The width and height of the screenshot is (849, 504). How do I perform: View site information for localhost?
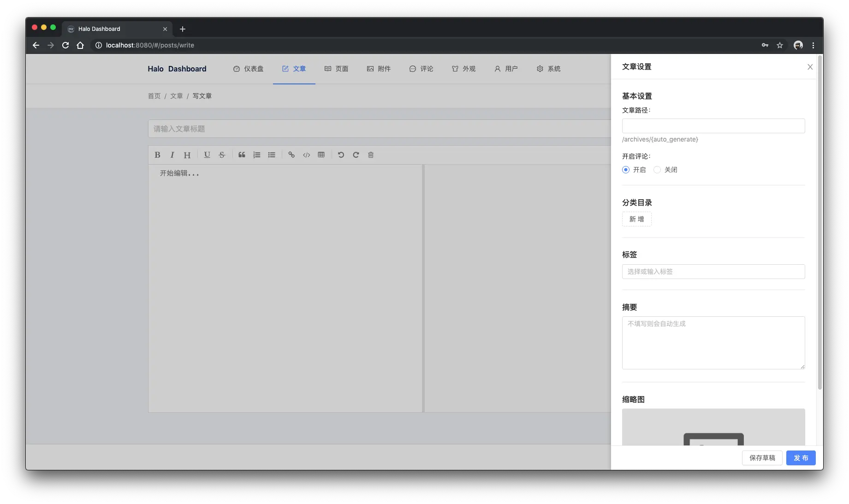tap(98, 45)
